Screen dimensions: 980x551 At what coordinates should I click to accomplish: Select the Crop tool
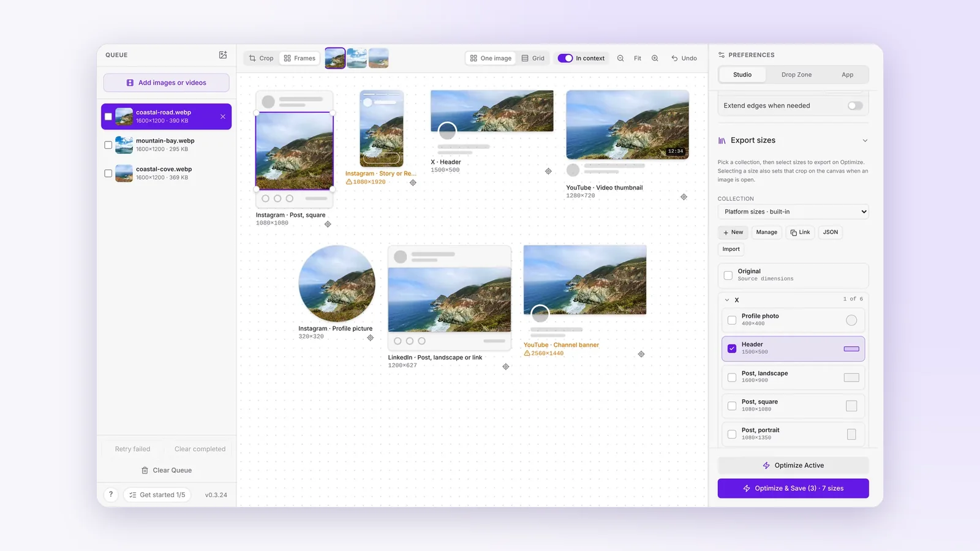pos(262,58)
